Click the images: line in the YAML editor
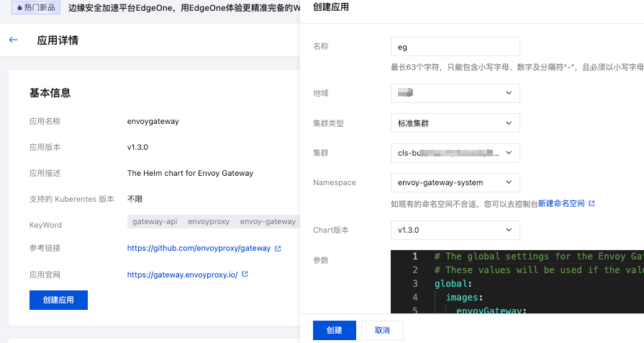The height and width of the screenshot is (343, 644). click(x=465, y=298)
